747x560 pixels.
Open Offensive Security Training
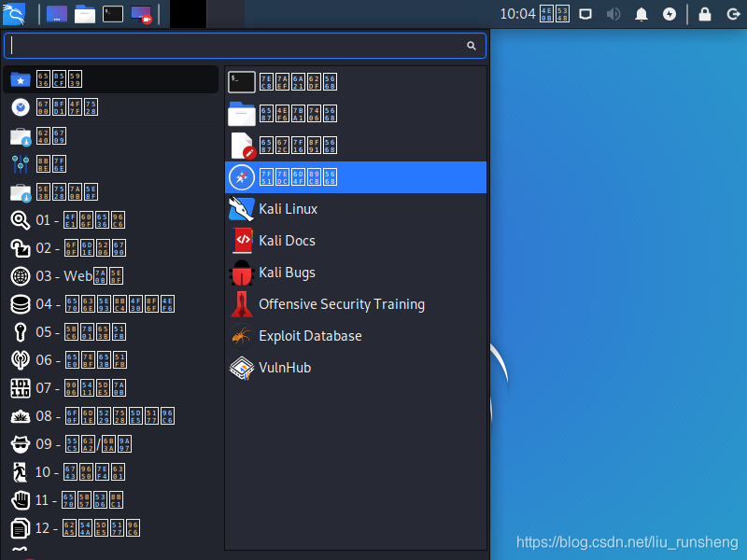356,304
